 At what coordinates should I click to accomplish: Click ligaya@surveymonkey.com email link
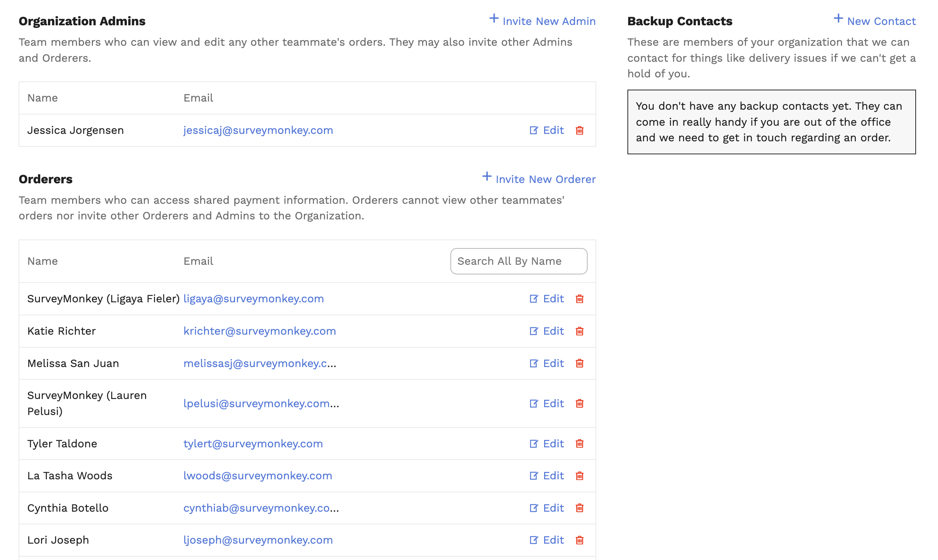(x=253, y=299)
